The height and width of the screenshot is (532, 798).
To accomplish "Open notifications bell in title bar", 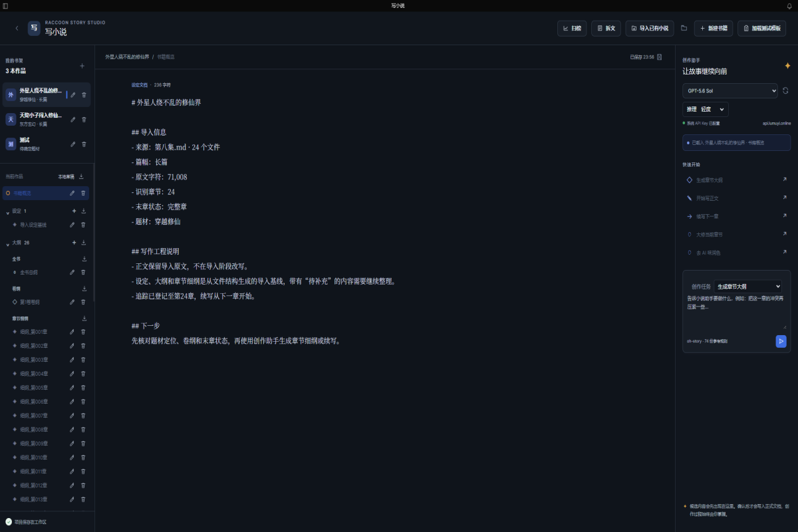I will click(x=789, y=5).
